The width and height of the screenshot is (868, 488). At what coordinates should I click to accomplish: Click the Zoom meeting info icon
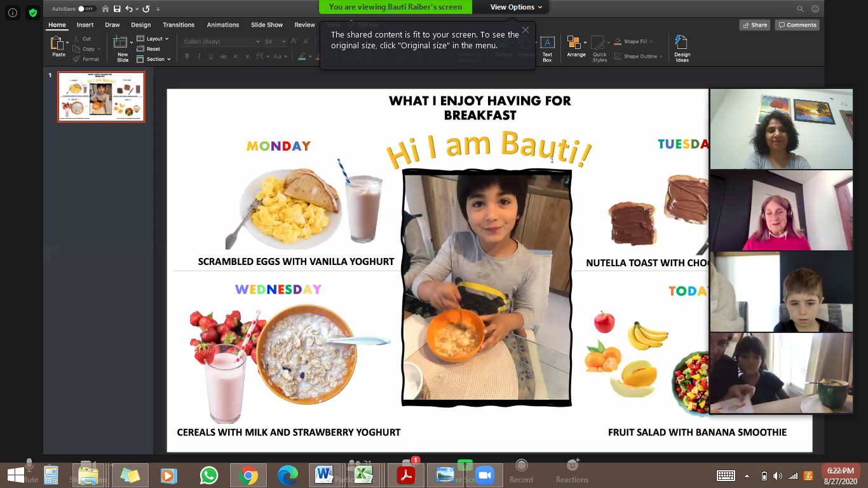(x=13, y=13)
